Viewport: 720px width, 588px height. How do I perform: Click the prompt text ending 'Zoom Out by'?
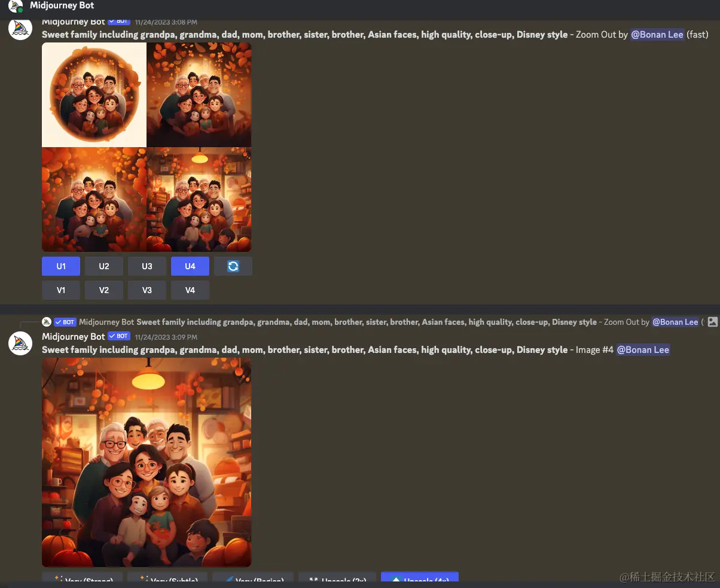click(335, 35)
